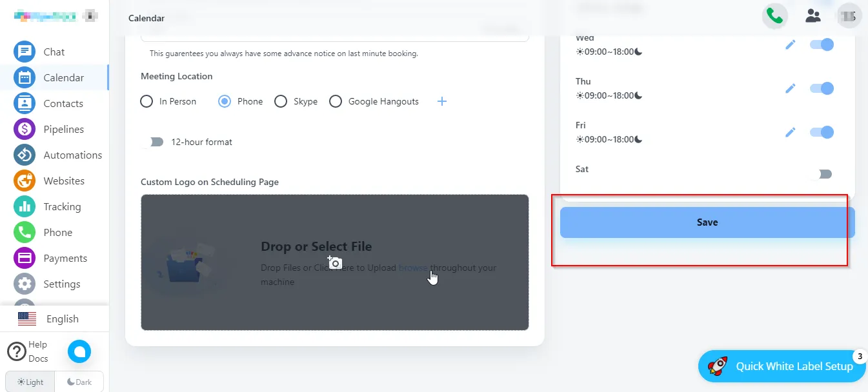Image resolution: width=868 pixels, height=392 pixels.
Task: Click the Quick White Label Setup label
Action: [x=794, y=366]
